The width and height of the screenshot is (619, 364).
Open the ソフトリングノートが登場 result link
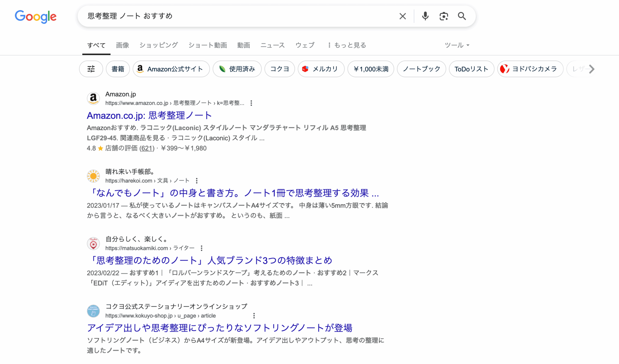click(219, 328)
